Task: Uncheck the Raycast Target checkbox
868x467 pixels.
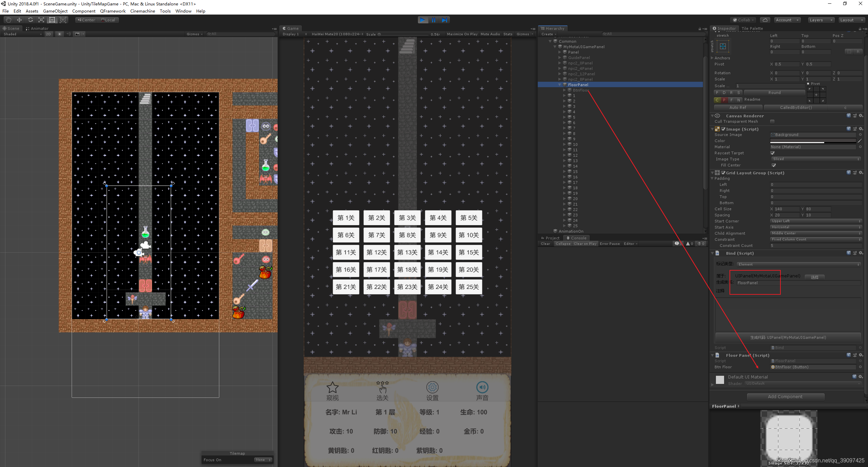Action: (x=773, y=153)
